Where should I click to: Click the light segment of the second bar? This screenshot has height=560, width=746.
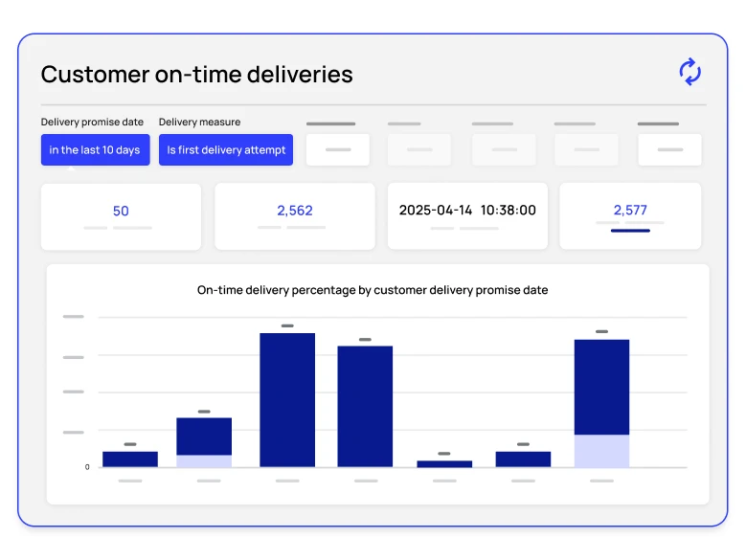[204, 460]
